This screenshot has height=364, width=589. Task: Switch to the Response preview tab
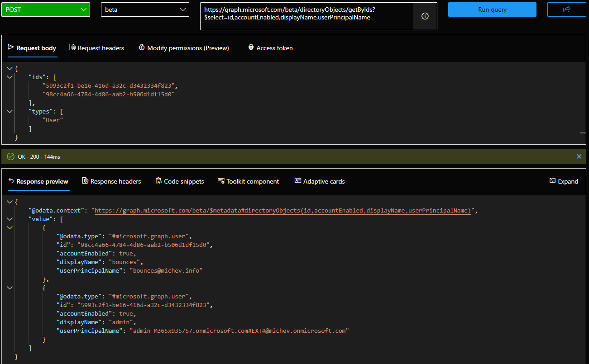[38, 181]
